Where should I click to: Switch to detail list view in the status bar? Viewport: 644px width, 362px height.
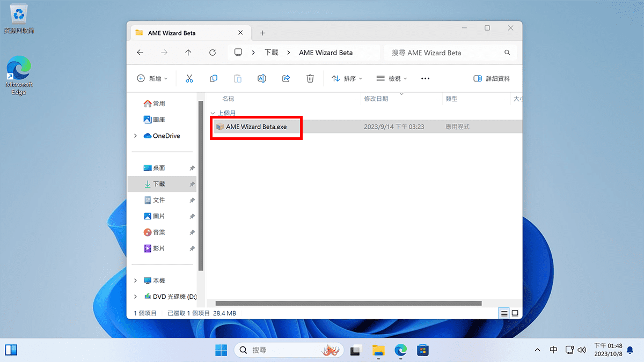(503, 313)
